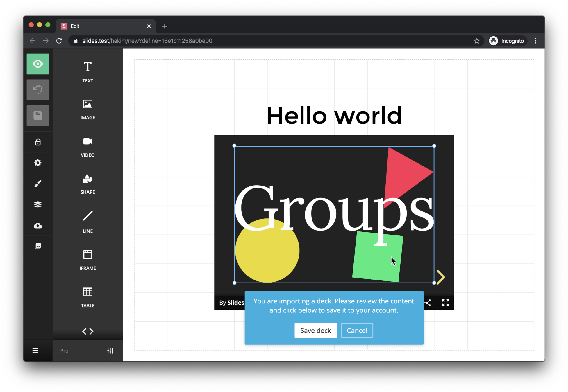Open a new browser tab

[x=165, y=26]
